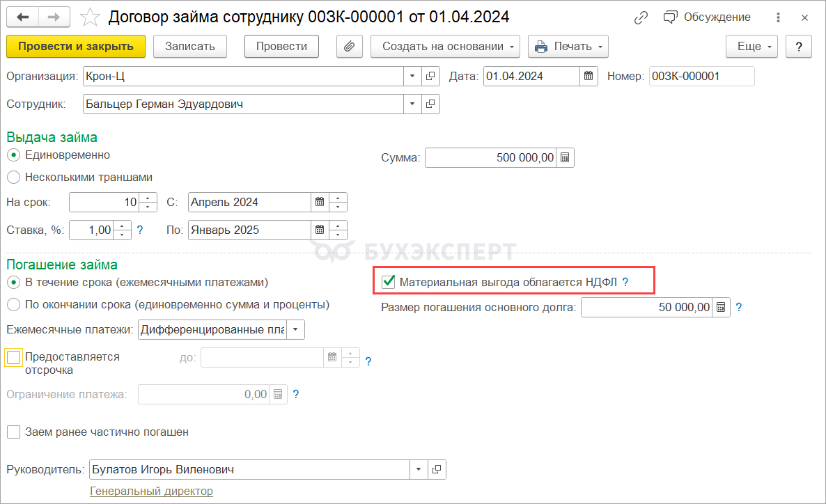Step the С Апрель 2024 month with its spinner

338,203
